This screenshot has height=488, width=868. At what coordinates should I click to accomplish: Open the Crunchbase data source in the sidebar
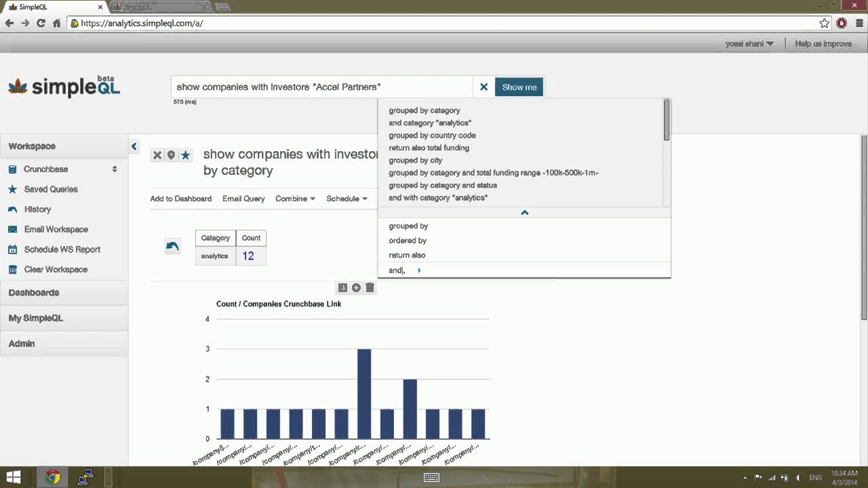tap(45, 169)
